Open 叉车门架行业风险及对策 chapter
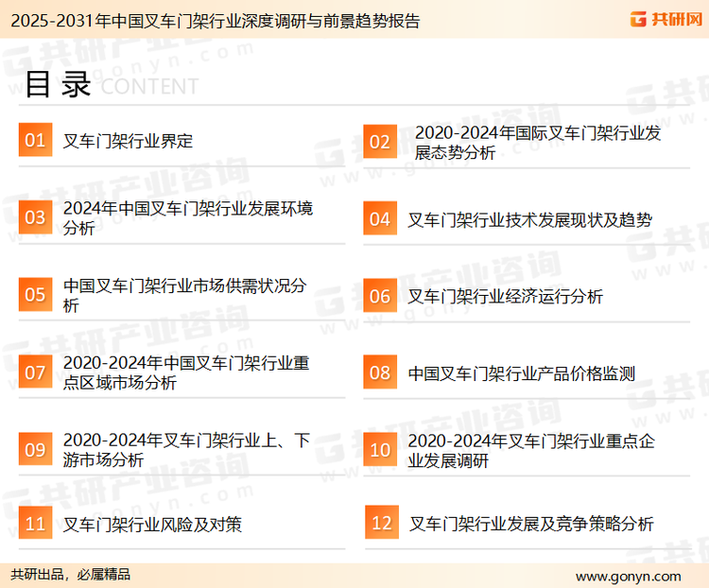This screenshot has height=588, width=709. click(152, 524)
